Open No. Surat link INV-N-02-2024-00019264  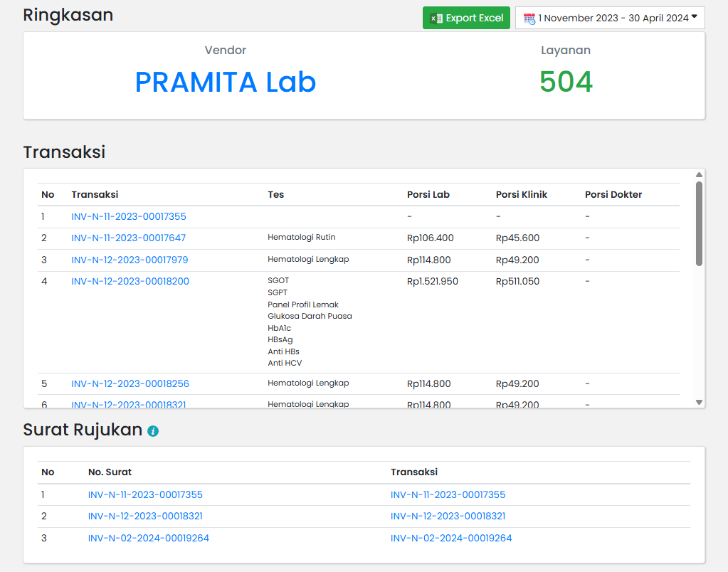(x=148, y=538)
